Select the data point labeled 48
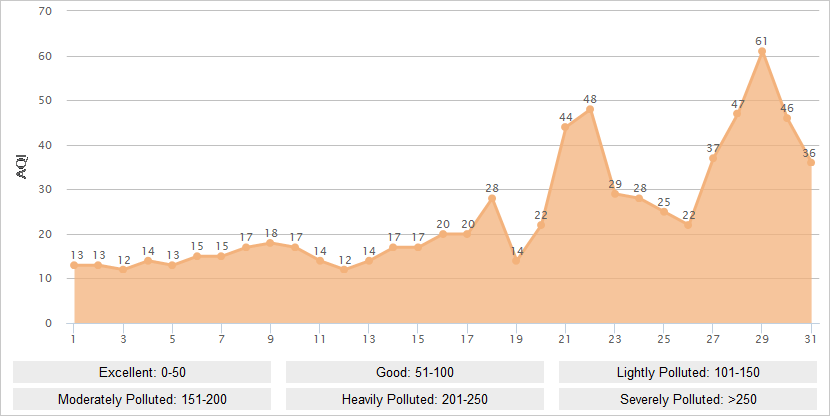This screenshot has width=830, height=416. pos(590,110)
